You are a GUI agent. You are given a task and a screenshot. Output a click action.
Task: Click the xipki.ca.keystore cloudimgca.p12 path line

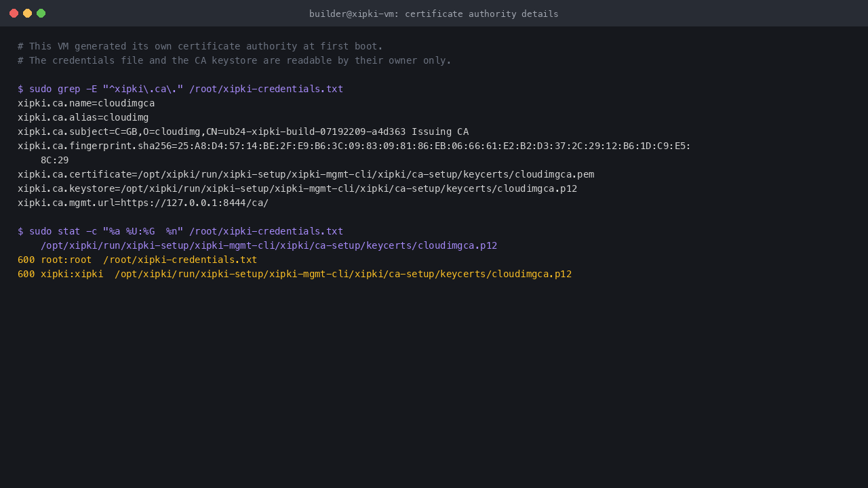click(x=298, y=188)
